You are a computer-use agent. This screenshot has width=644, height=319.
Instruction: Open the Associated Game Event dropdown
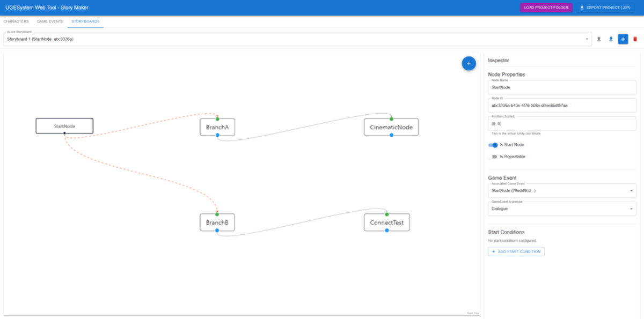(x=561, y=190)
